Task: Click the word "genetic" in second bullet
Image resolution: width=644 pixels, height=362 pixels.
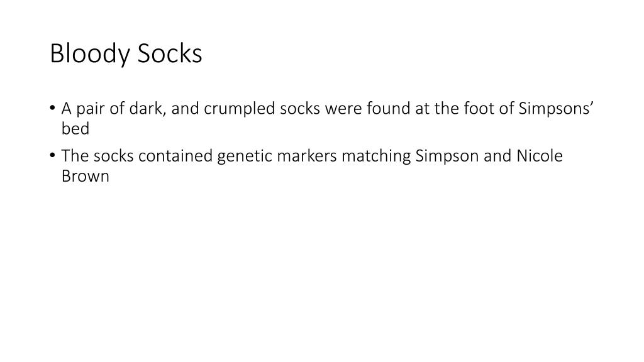Action: 245,156
